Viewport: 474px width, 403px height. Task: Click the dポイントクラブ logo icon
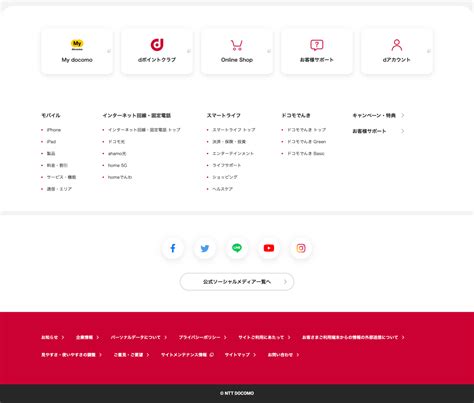(157, 44)
